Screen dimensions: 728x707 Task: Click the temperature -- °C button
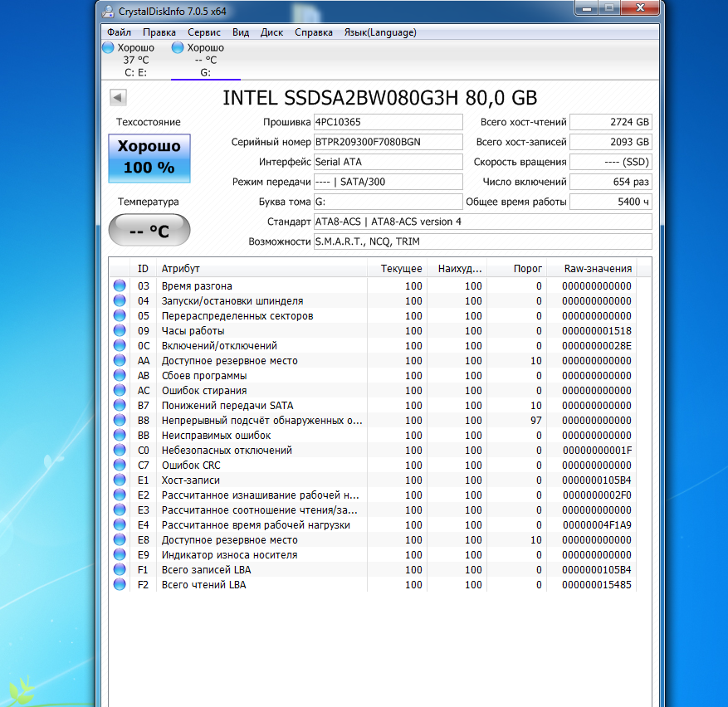tap(149, 231)
